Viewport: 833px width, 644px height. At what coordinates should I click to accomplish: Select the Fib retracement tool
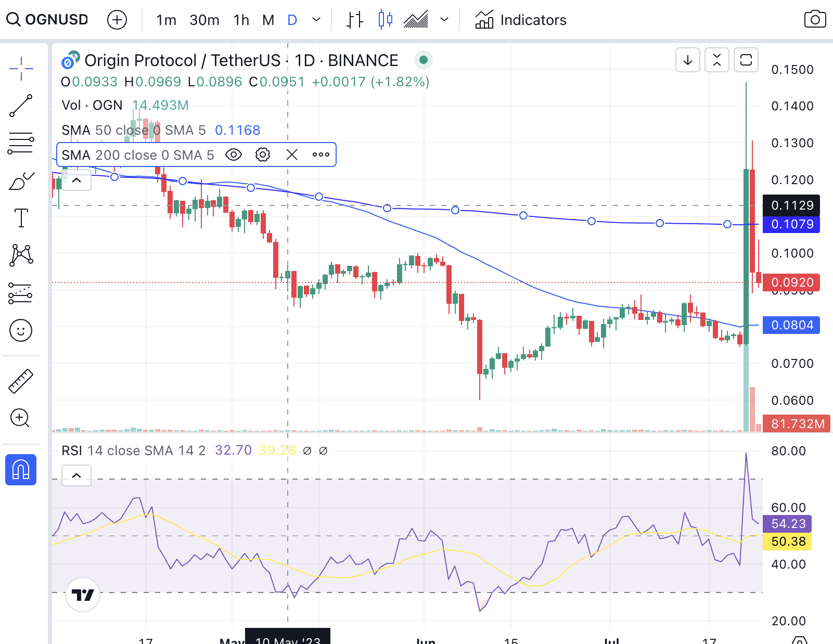click(x=21, y=143)
